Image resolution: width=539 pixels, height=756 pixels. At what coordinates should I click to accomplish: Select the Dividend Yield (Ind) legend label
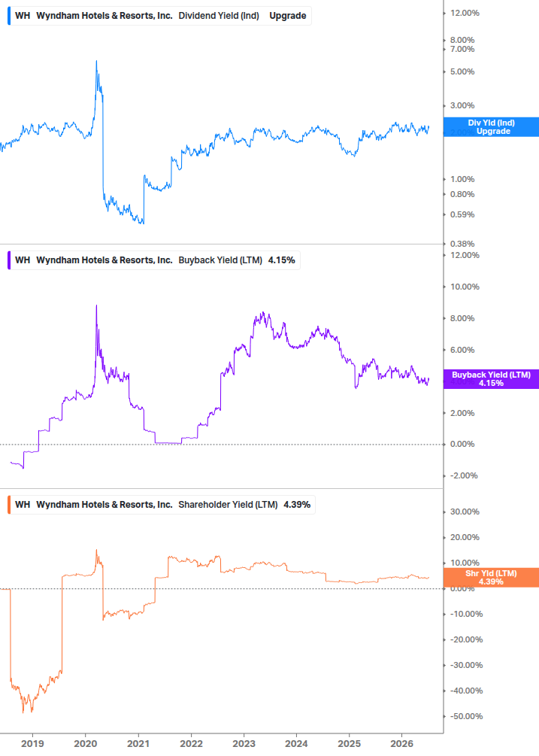click(x=219, y=16)
